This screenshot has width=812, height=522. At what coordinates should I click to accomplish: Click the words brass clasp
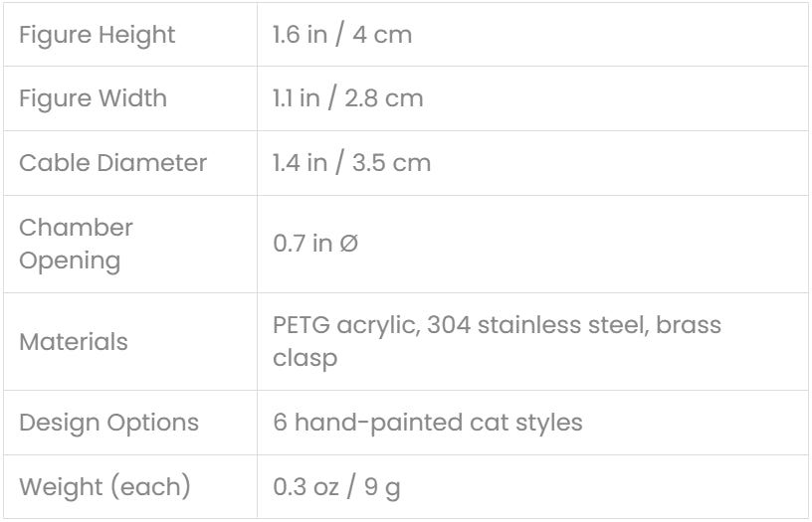click(497, 341)
